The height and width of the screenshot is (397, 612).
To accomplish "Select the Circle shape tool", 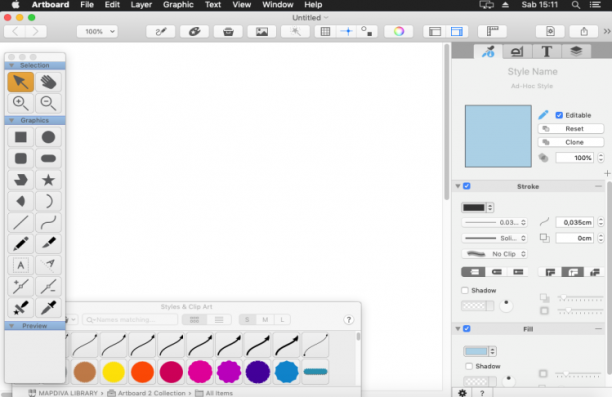I will (x=48, y=137).
